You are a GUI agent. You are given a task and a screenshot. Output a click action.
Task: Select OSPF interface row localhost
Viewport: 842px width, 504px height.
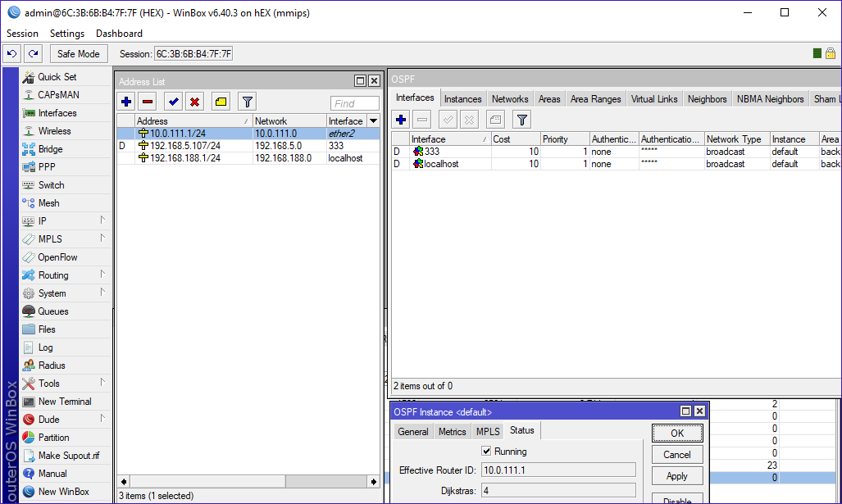(x=616, y=164)
